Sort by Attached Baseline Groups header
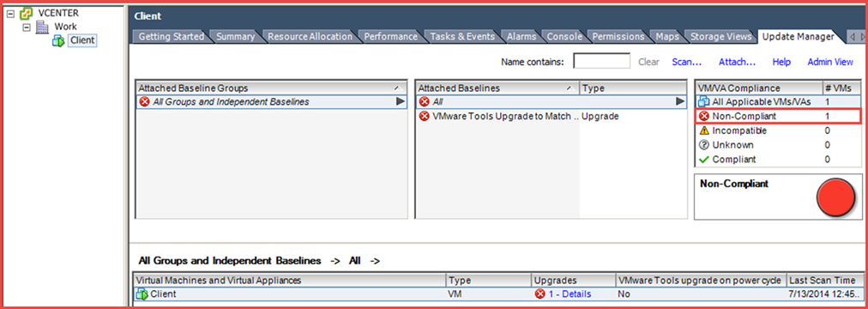868x309 pixels. coord(271,88)
